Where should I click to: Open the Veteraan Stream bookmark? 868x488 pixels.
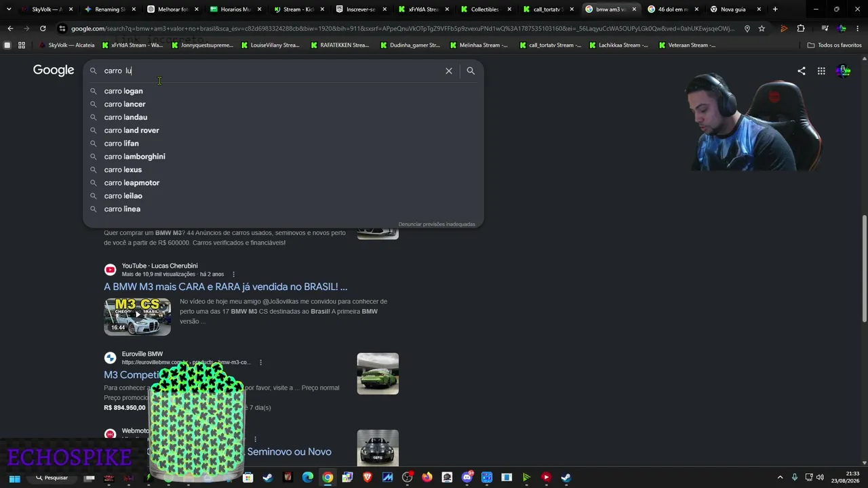(x=687, y=45)
